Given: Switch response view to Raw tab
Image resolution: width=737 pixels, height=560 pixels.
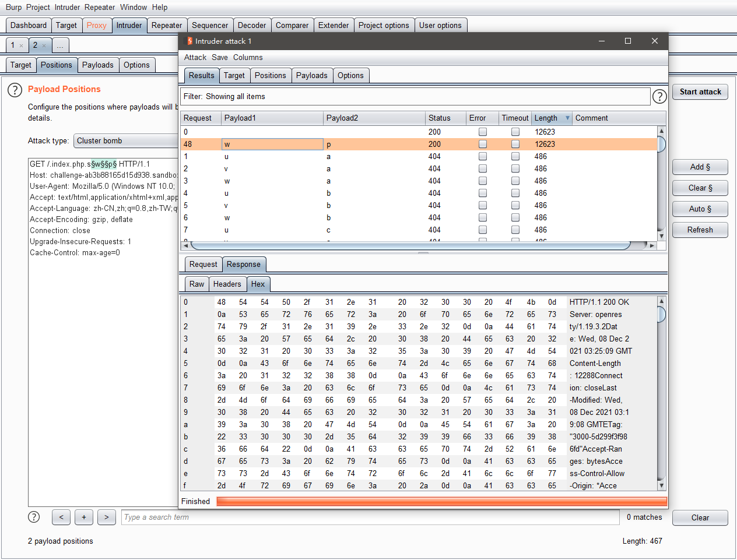Looking at the screenshot, I should [197, 284].
